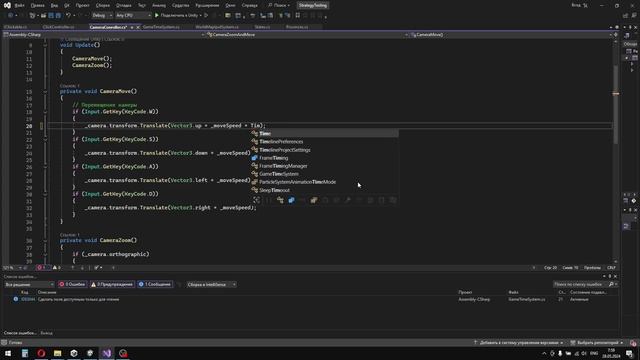
Task: Toggle the 0 Errors filter button
Action: [72, 284]
